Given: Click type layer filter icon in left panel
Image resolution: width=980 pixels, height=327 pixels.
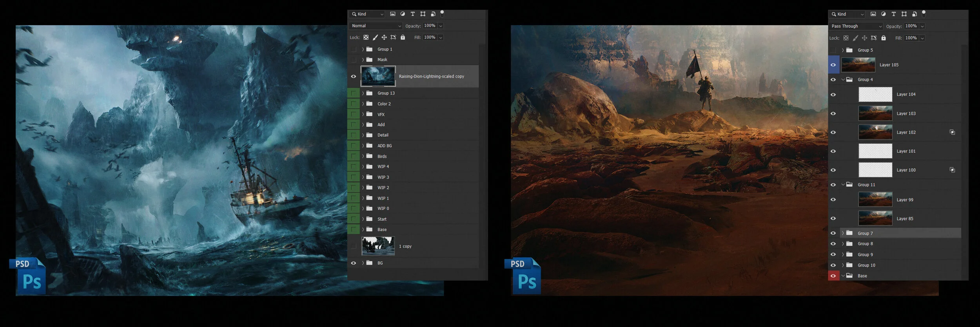Looking at the screenshot, I should click(413, 14).
